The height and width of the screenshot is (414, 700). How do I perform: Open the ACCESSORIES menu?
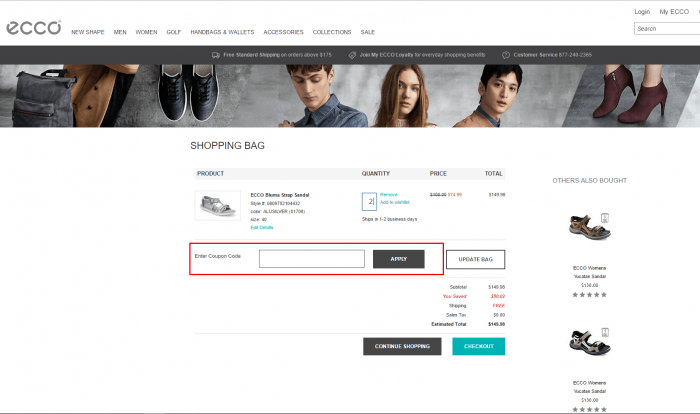[x=283, y=32]
